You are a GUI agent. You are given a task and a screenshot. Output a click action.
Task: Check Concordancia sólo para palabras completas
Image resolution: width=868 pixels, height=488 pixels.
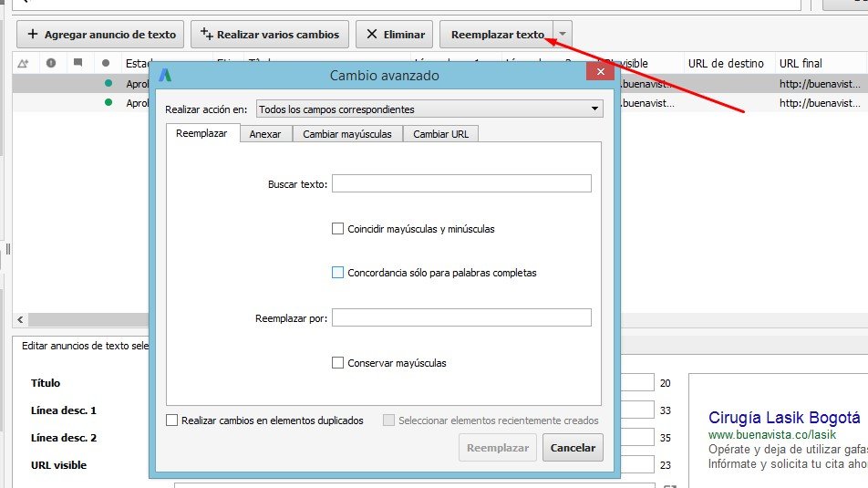point(338,273)
